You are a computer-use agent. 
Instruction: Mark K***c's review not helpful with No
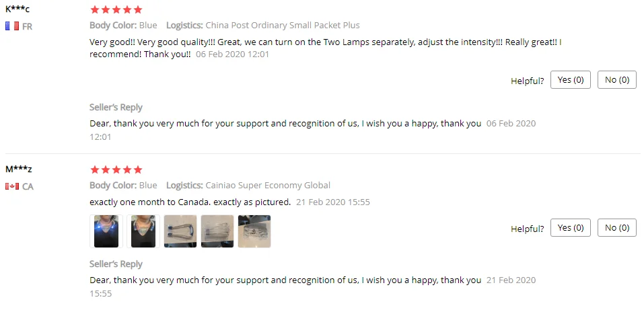[x=616, y=80]
